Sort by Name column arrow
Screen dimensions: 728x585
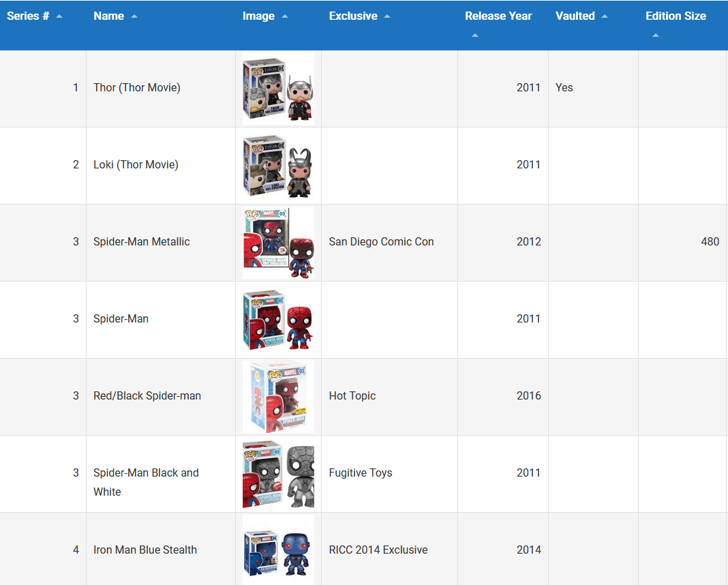tap(134, 16)
